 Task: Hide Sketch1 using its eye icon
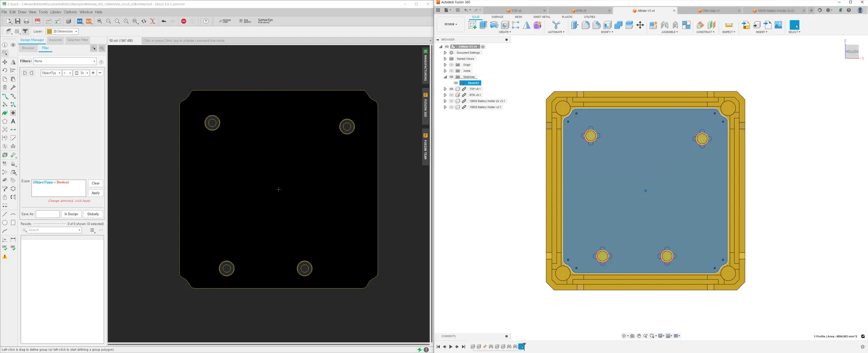coord(456,83)
